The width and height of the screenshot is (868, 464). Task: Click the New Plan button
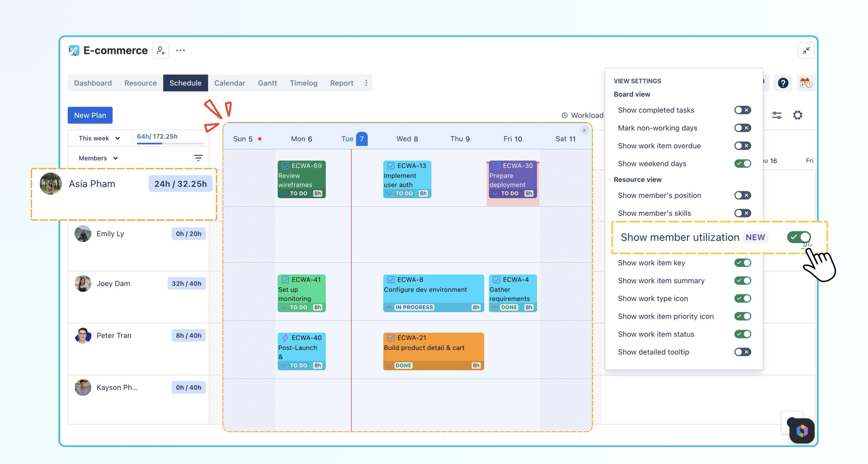tap(90, 115)
